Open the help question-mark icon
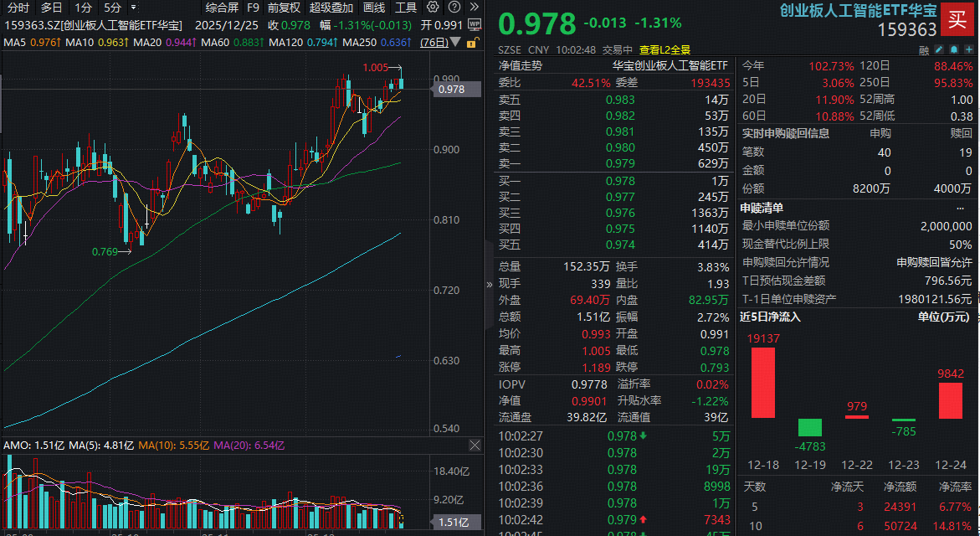The image size is (980, 536). [x=454, y=7]
